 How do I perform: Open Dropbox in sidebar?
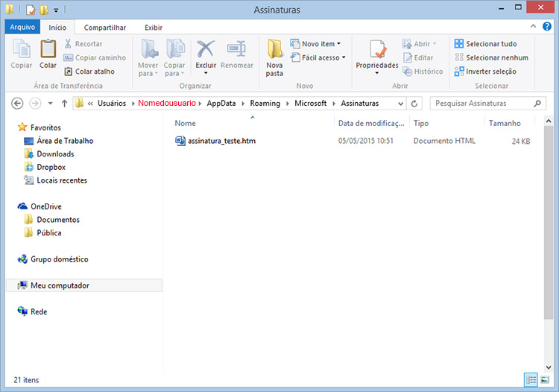click(45, 167)
